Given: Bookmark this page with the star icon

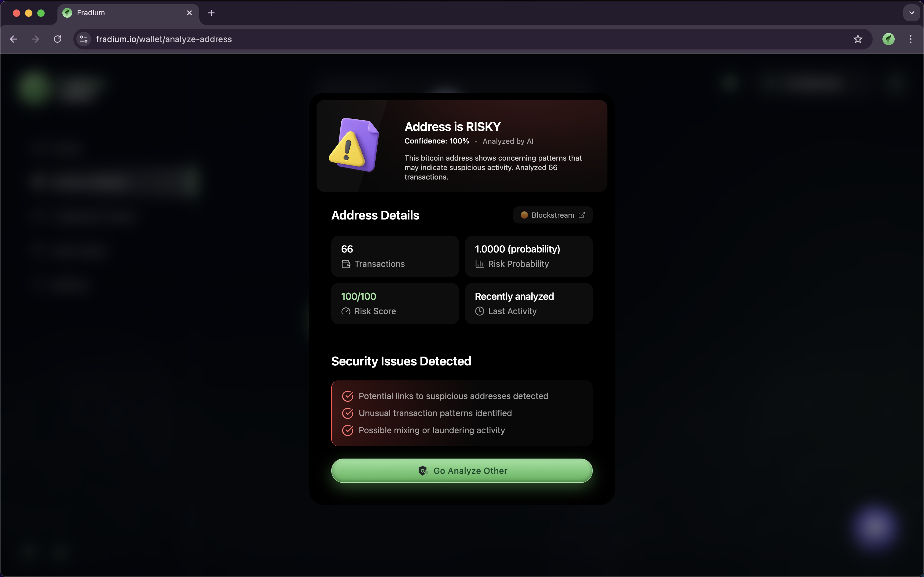Looking at the screenshot, I should click(858, 39).
